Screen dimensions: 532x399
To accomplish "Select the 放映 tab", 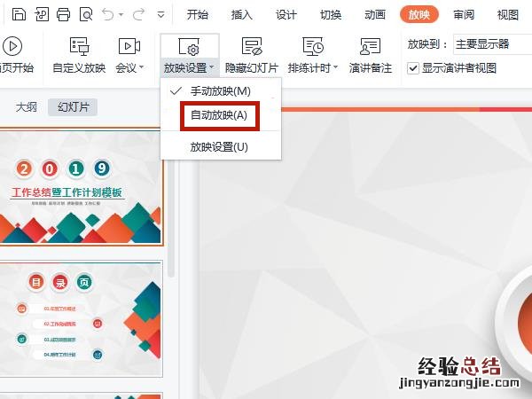I will [x=419, y=15].
